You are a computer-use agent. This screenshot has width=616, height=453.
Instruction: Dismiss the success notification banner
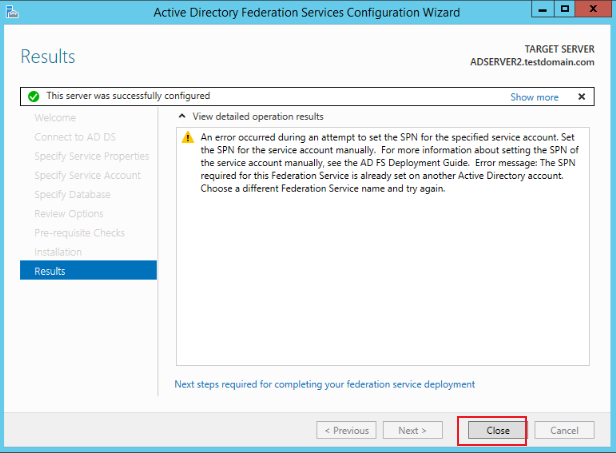(x=582, y=97)
